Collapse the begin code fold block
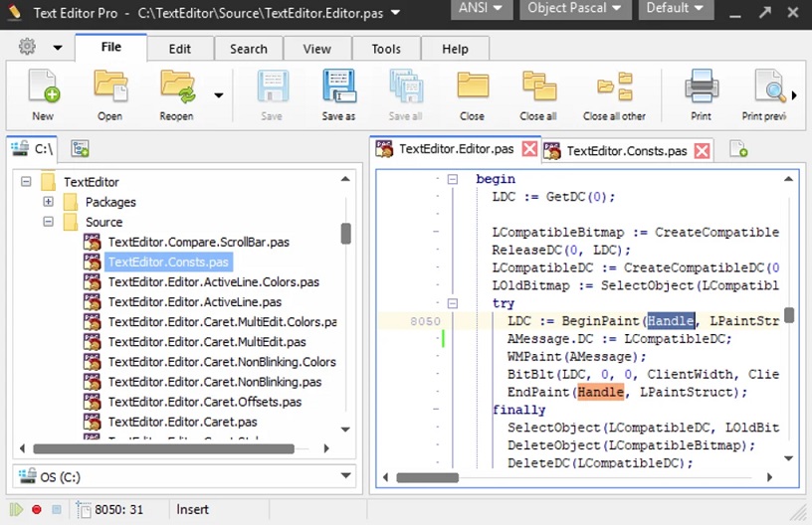The height and width of the screenshot is (525, 812). (x=453, y=179)
